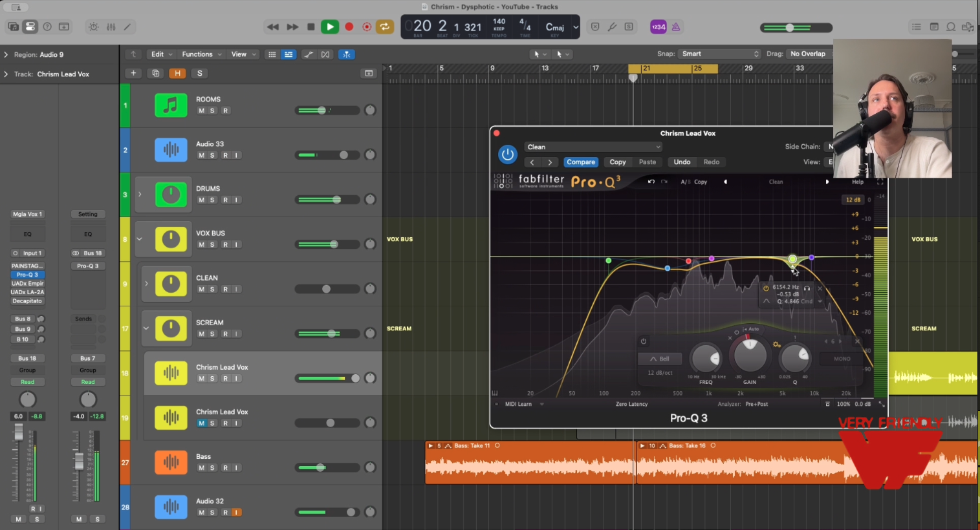This screenshot has height=530, width=980.
Task: Adjust the Bass track volume slider
Action: pos(327,467)
